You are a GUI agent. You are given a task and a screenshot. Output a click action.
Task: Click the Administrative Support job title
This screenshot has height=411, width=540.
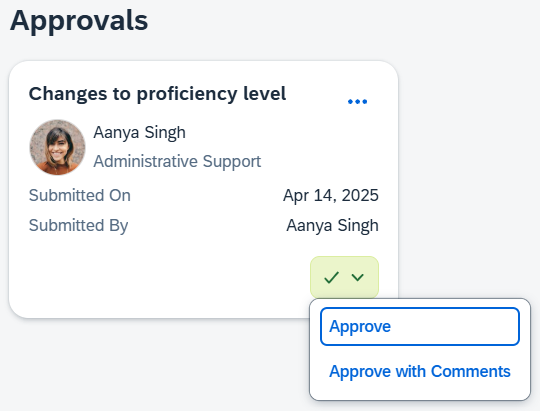tap(177, 161)
